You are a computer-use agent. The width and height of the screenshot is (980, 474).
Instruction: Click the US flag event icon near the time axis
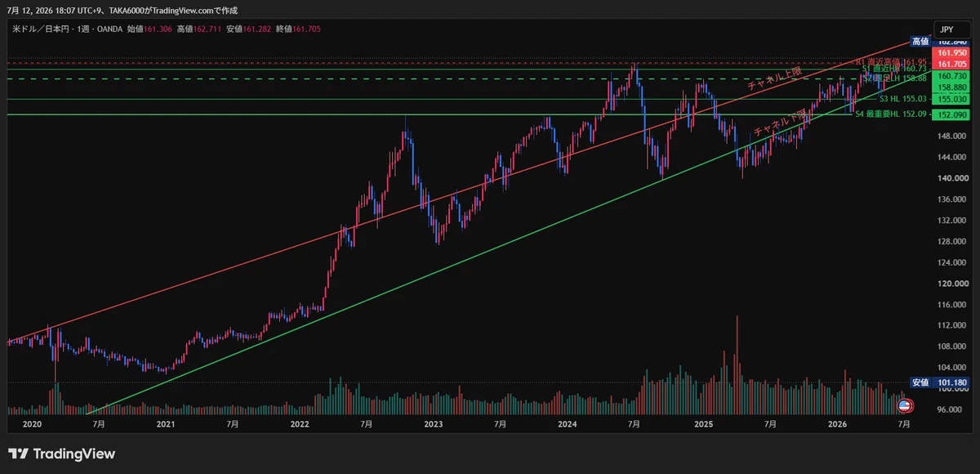click(904, 405)
